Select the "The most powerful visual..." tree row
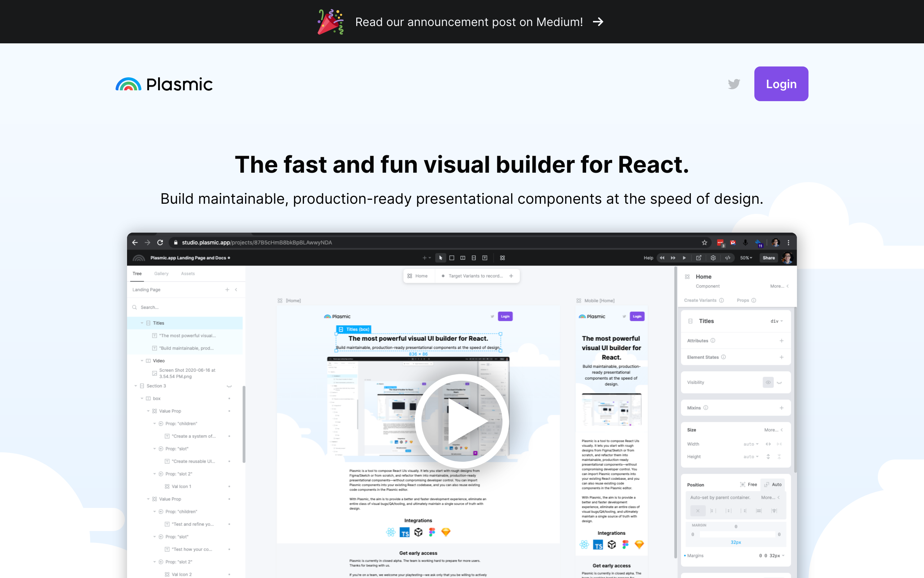This screenshot has height=578, width=924. (185, 336)
